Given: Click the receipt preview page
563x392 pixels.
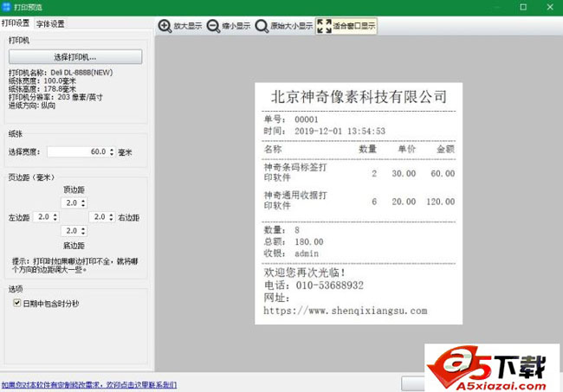Looking at the screenshot, I should [x=359, y=203].
